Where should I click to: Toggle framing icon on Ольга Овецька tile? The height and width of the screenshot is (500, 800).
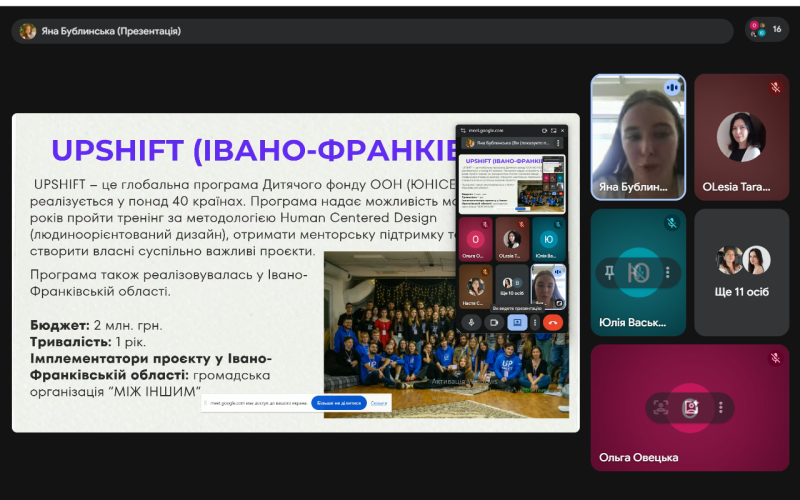(x=660, y=407)
